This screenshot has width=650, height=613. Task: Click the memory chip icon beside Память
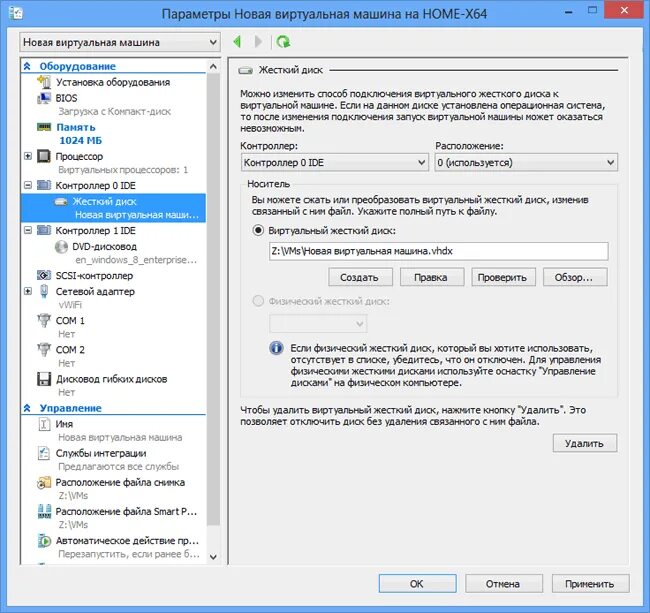point(44,127)
